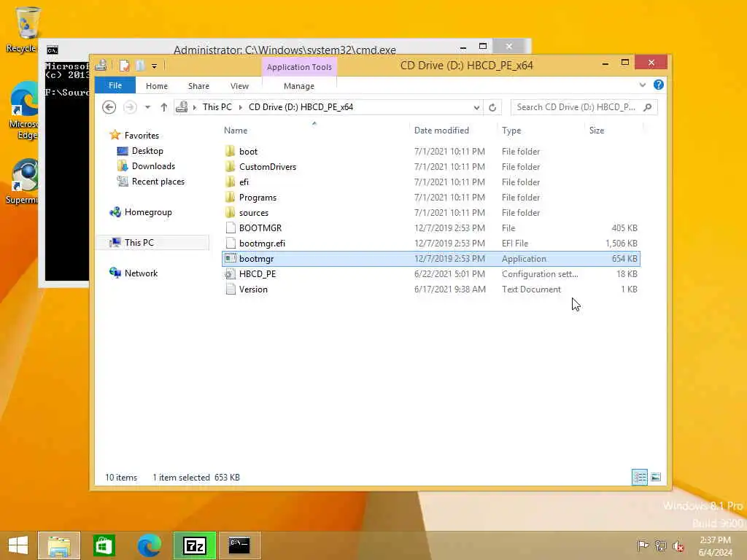Image resolution: width=747 pixels, height=560 pixels.
Task: Open the Recycle Bin on desktop
Action: (27, 28)
